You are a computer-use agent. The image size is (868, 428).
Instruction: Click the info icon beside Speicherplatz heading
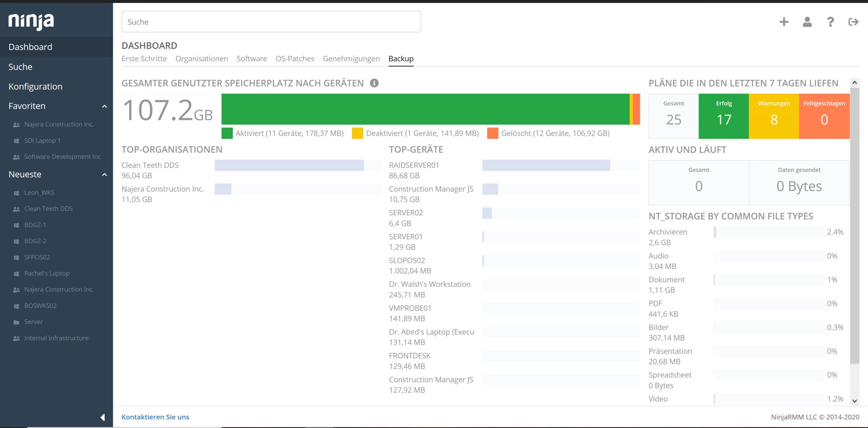point(373,83)
